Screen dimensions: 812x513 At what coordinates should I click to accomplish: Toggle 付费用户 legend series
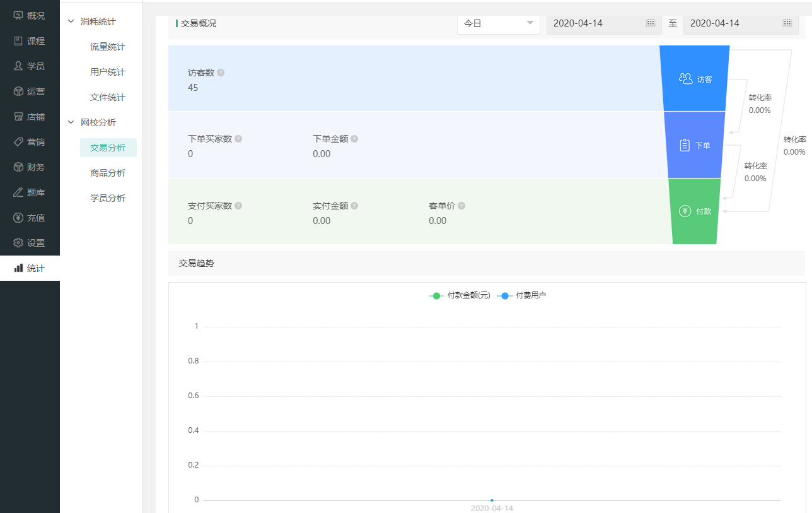point(521,295)
